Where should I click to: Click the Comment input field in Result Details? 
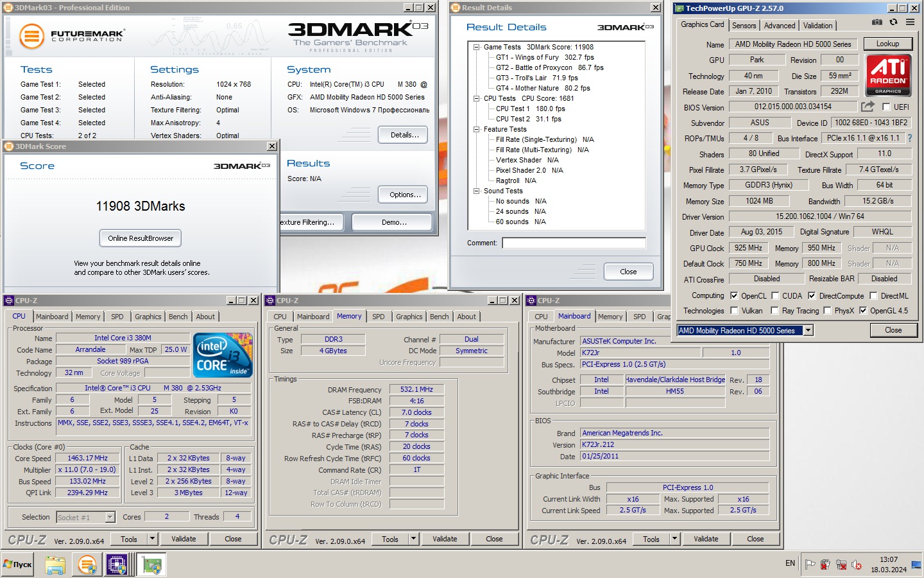click(574, 243)
